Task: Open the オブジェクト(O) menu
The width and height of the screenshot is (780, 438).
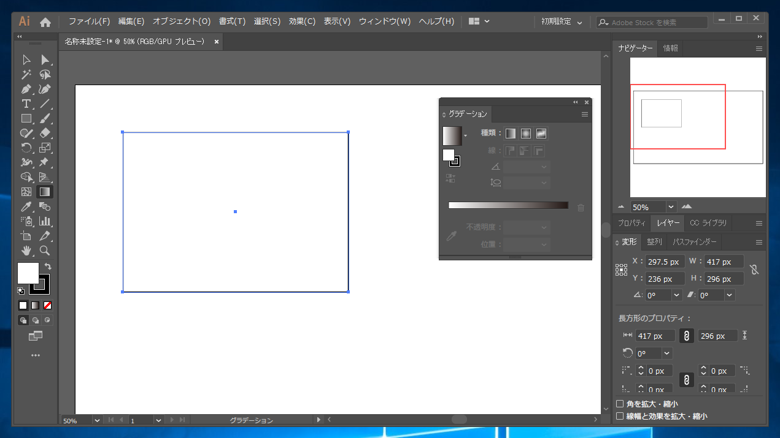Action: (182, 21)
